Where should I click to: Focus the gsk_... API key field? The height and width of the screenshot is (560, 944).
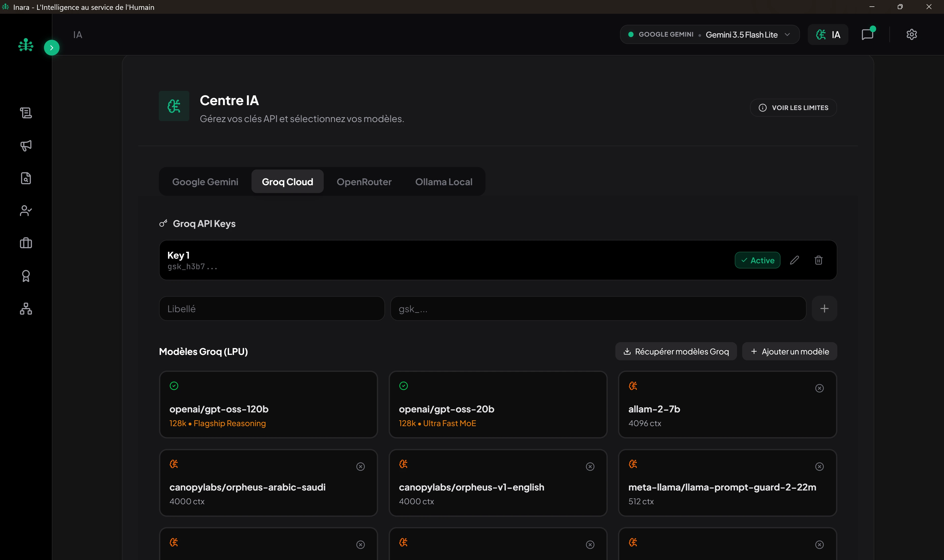click(x=598, y=309)
